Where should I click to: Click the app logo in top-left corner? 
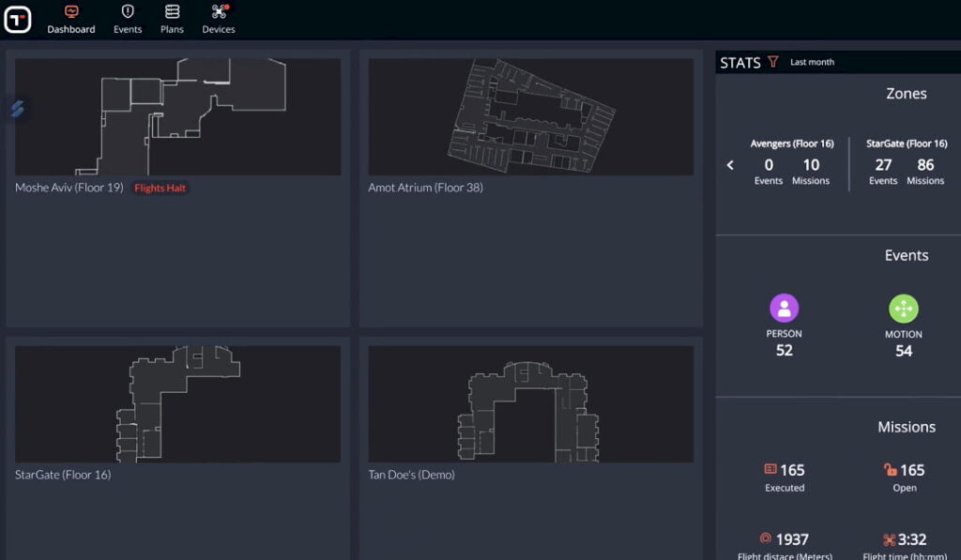[18, 19]
